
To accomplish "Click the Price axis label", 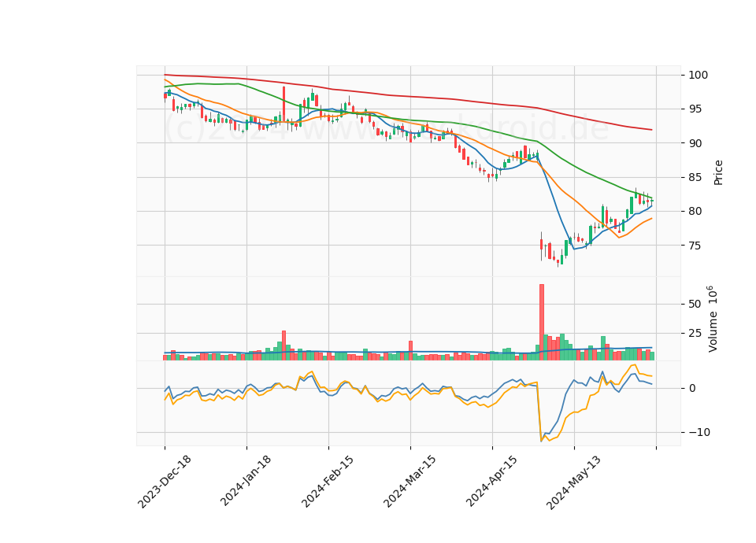I will (x=718, y=172).
